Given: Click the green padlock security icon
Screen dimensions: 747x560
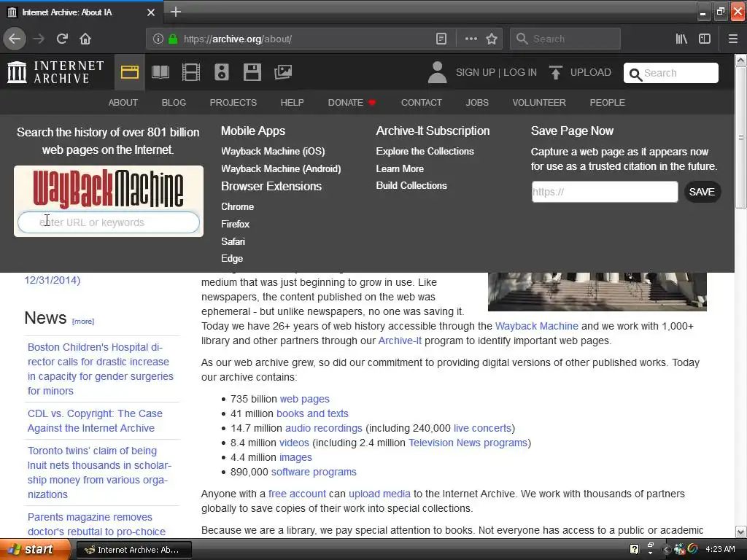Looking at the screenshot, I should 174,39.
